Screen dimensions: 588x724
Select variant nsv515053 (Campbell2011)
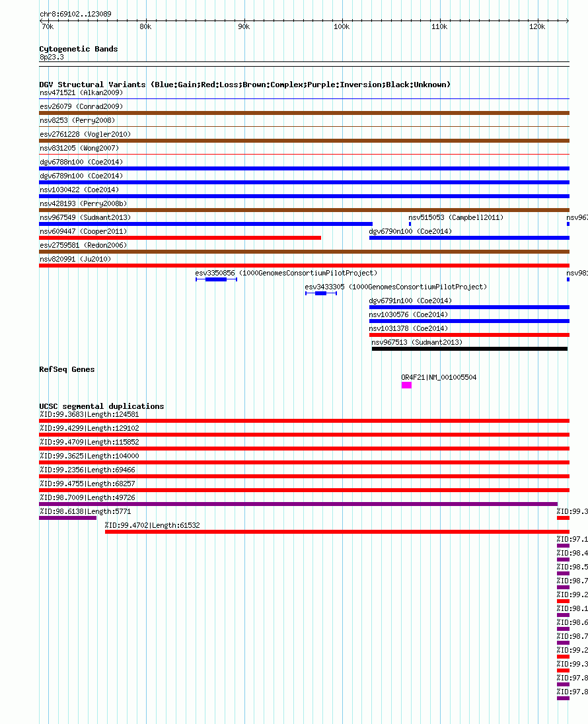[456, 217]
